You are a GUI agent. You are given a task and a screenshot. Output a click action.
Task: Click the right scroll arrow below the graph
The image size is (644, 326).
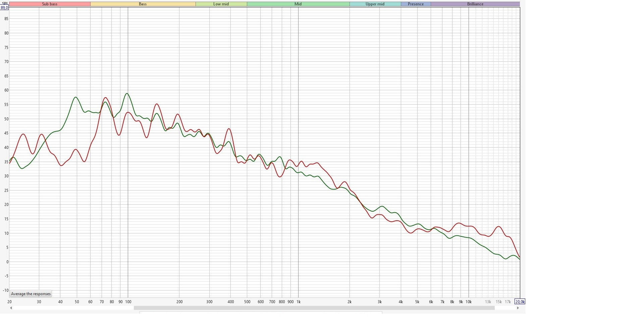point(518,308)
